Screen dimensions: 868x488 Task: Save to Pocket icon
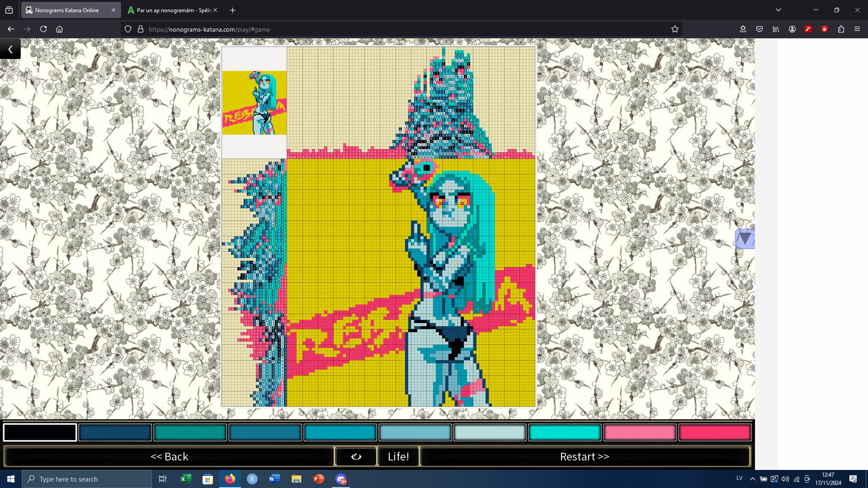[759, 29]
